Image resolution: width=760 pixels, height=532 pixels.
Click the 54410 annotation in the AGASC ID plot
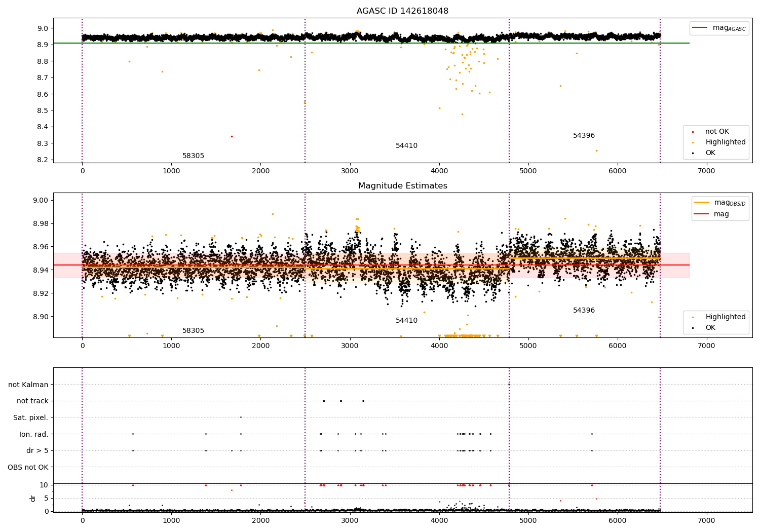(x=406, y=146)
